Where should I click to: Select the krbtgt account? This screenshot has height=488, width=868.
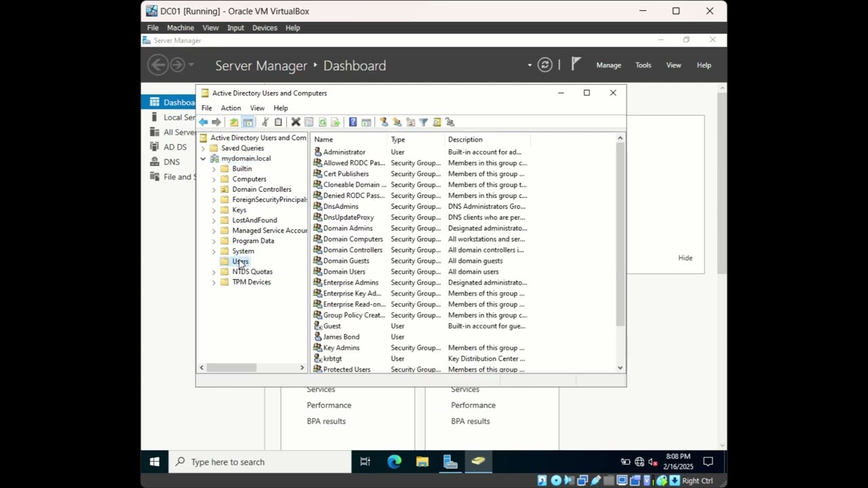point(332,359)
